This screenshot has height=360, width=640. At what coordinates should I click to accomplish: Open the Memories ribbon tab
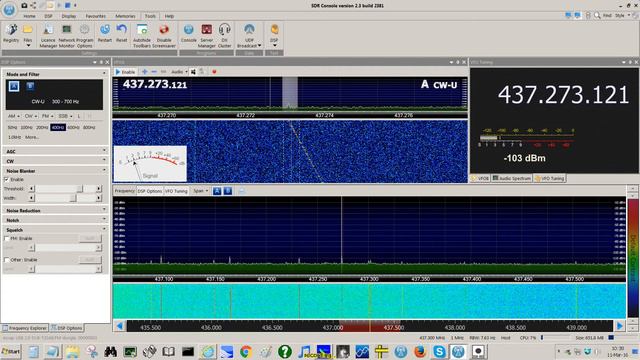(x=125, y=16)
